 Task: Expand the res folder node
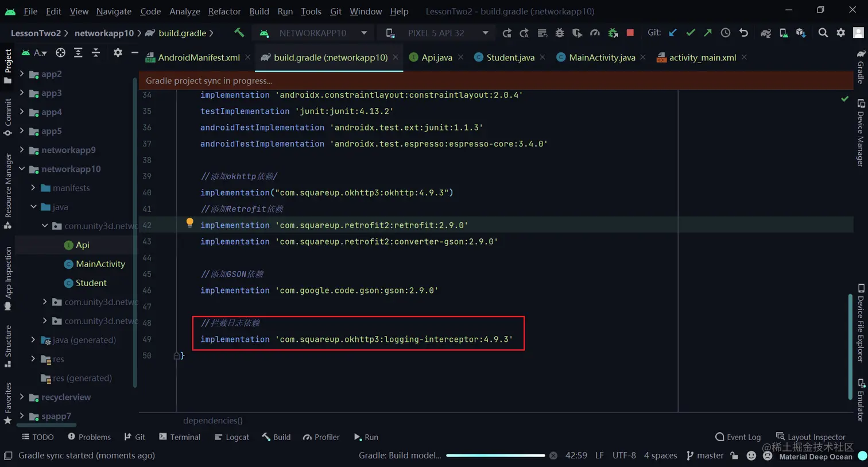click(33, 359)
